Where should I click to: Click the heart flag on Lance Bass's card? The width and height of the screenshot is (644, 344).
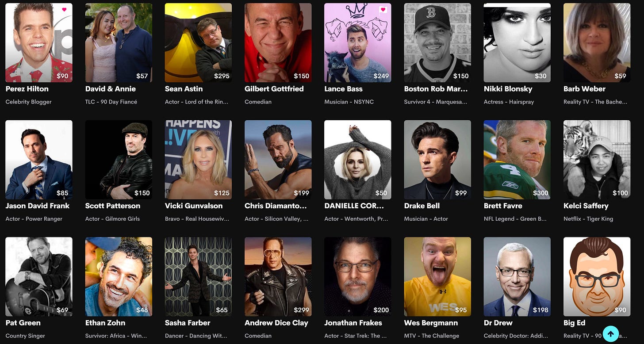[x=383, y=10]
